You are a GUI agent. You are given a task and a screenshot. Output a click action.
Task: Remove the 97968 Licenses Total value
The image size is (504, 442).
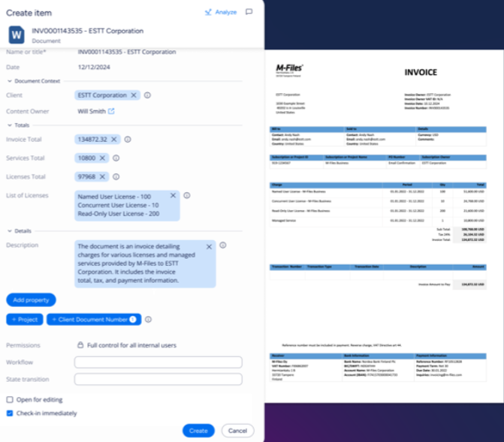tap(102, 176)
